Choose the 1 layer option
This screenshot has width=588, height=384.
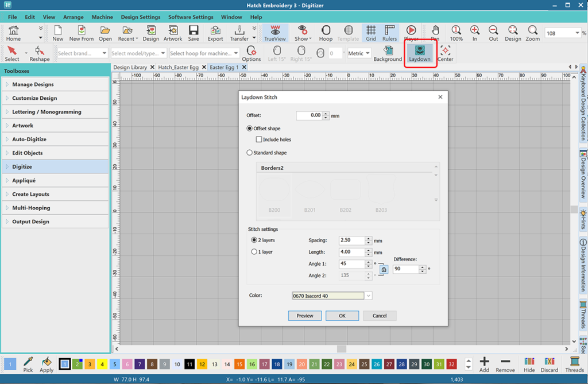coord(254,252)
